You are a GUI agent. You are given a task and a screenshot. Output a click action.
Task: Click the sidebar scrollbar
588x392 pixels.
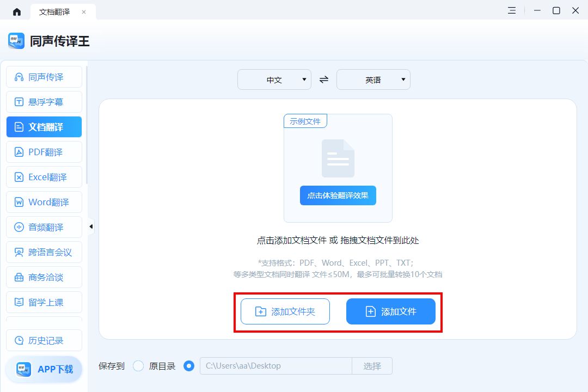click(x=87, y=125)
